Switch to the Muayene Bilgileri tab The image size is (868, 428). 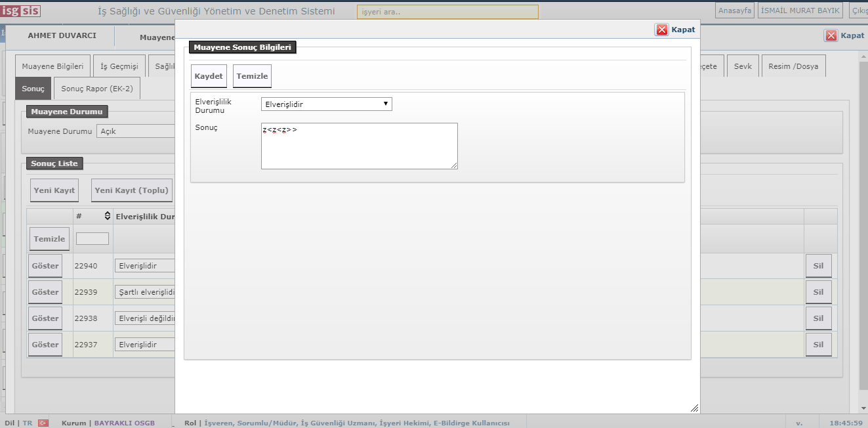[52, 66]
